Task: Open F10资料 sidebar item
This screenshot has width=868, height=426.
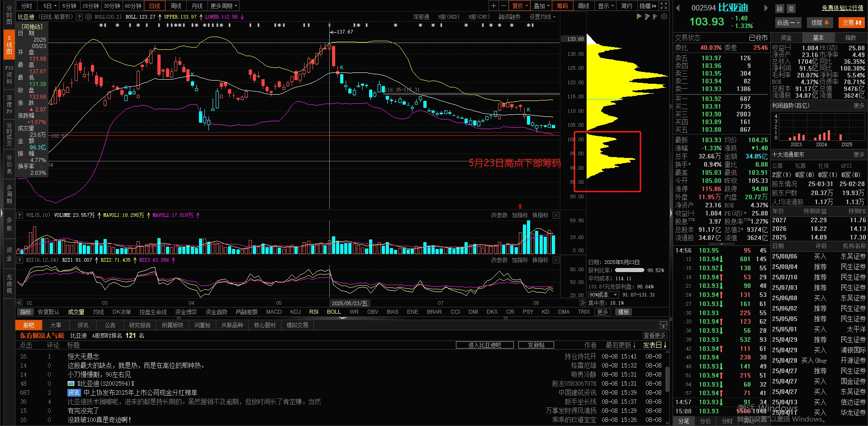Action: [x=9, y=75]
